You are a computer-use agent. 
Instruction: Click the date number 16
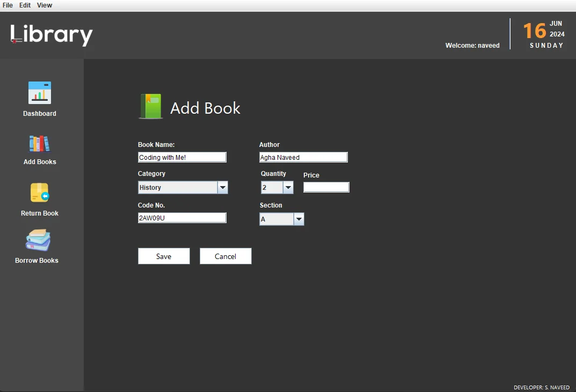535,31
